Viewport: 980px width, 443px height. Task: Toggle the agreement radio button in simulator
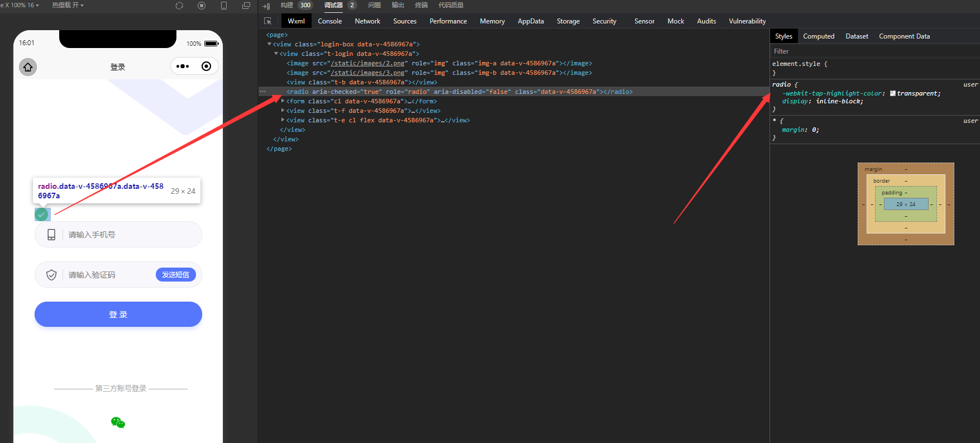click(x=41, y=215)
